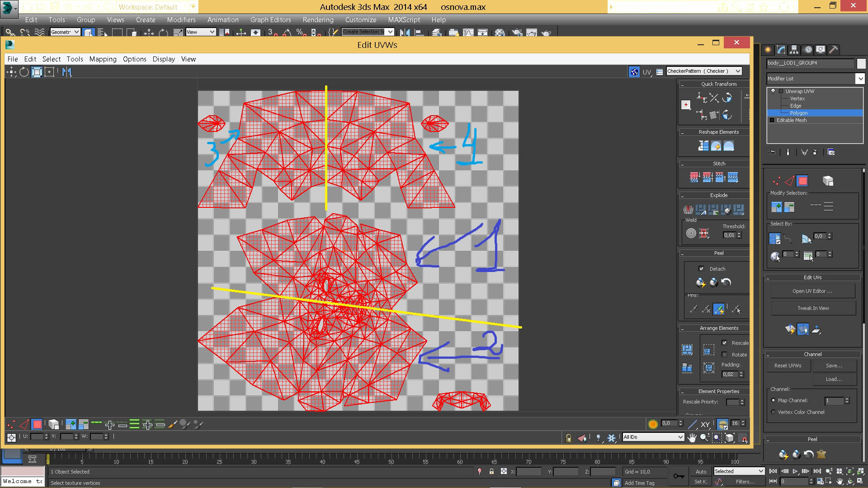Select Polygon sub-object mode in bottom toolbar
Image resolution: width=868 pixels, height=488 pixels.
(x=37, y=424)
